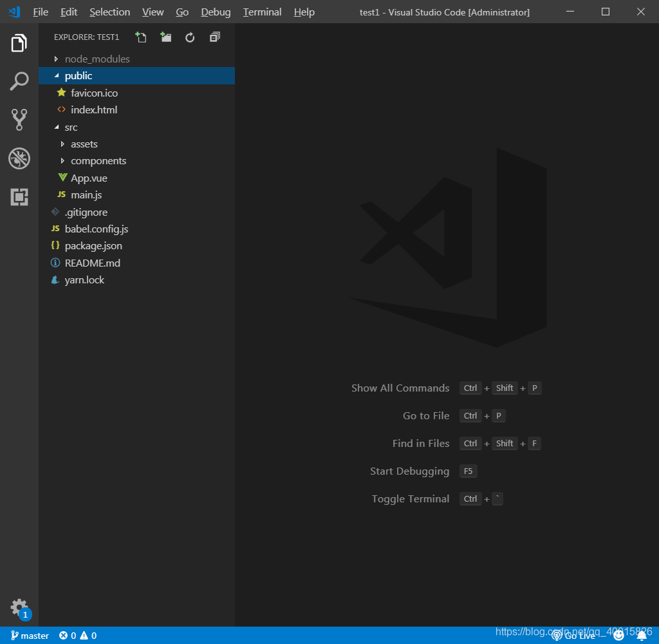Open the Extensions view icon
This screenshot has height=644, width=659.
click(19, 197)
